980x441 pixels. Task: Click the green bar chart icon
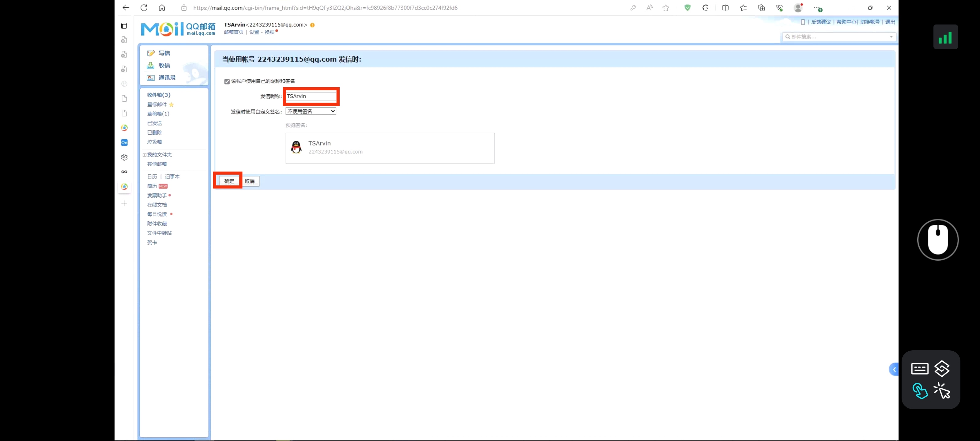[945, 37]
